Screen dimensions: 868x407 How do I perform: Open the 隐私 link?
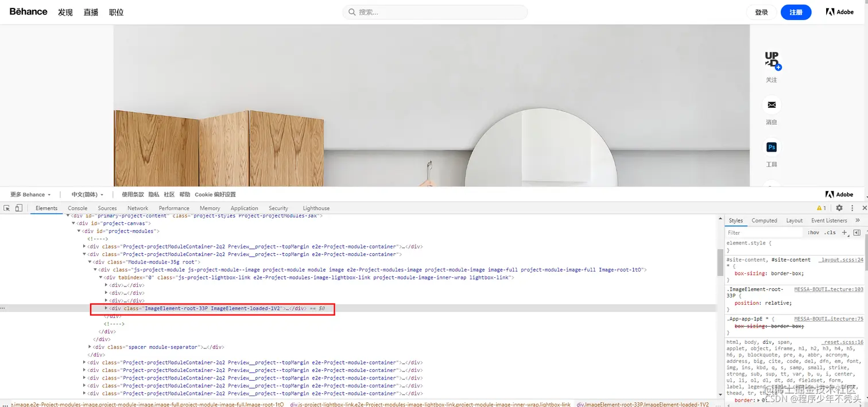(x=154, y=195)
